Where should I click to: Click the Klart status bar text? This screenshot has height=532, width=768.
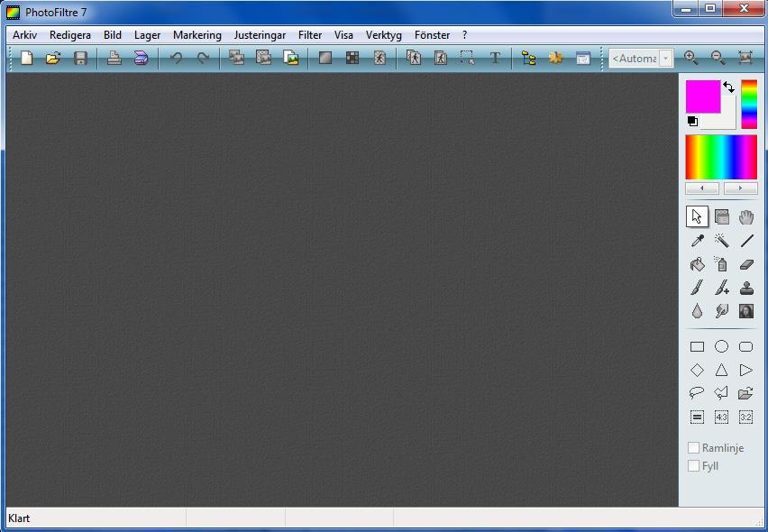(19, 518)
